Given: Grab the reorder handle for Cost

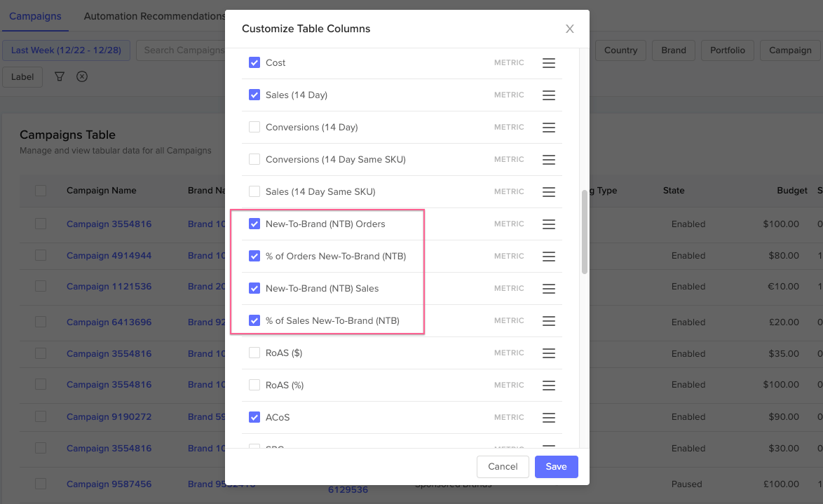Looking at the screenshot, I should pos(548,63).
